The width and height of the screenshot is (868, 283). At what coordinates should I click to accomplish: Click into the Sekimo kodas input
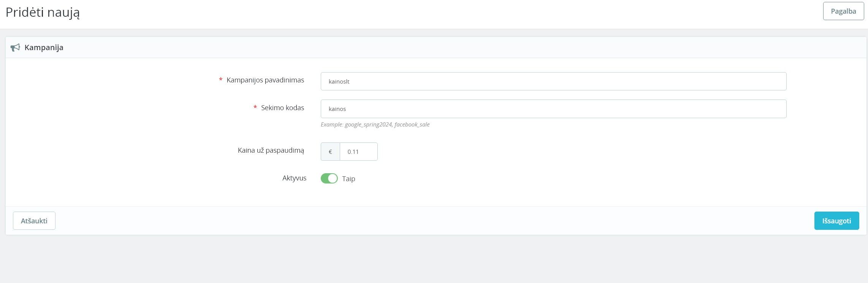(553, 109)
